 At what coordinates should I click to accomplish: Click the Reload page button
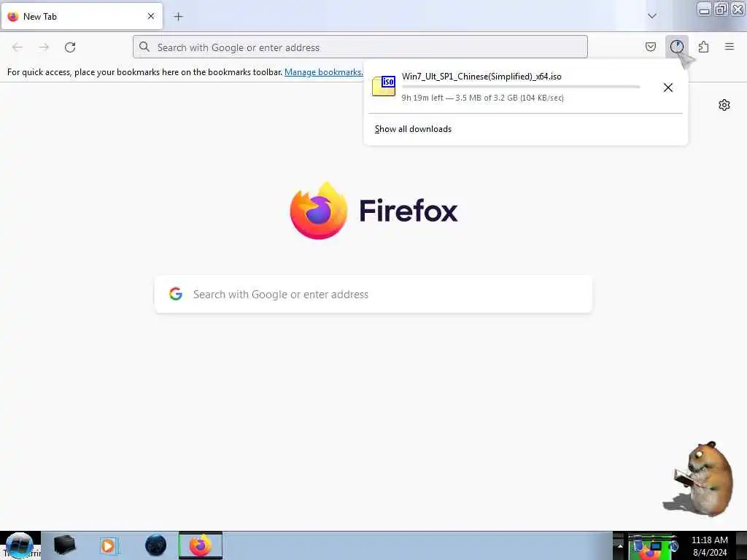click(x=70, y=47)
